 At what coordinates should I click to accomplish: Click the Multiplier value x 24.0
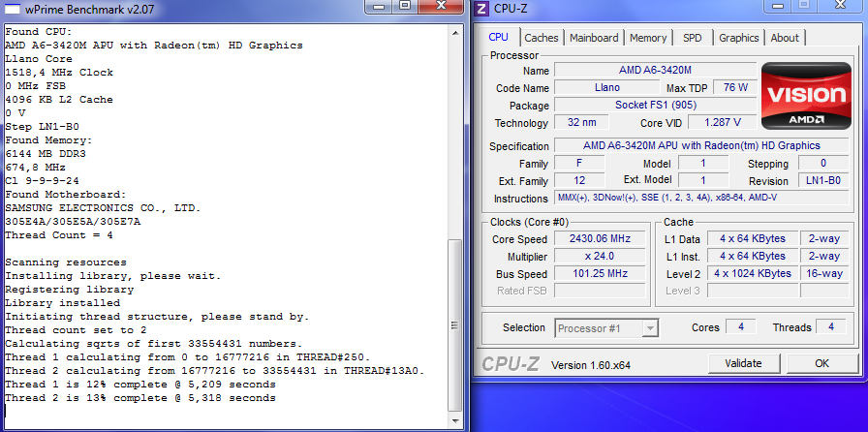click(600, 257)
